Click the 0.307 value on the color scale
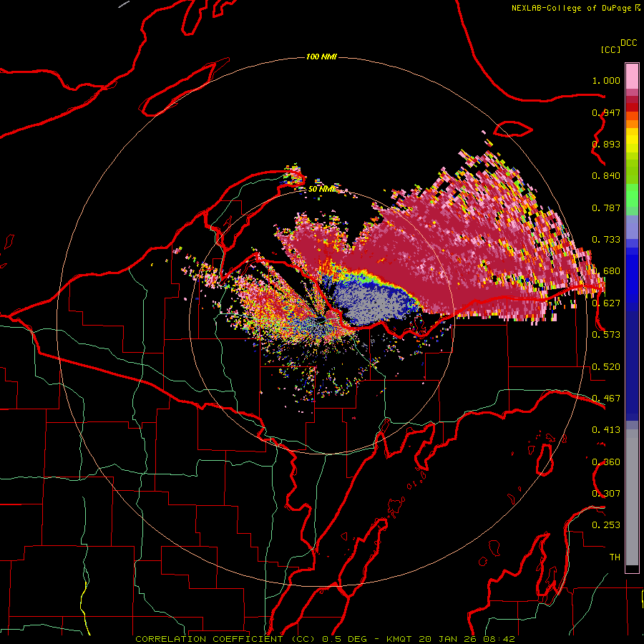Viewport: 644px width, 644px height. pos(606,493)
